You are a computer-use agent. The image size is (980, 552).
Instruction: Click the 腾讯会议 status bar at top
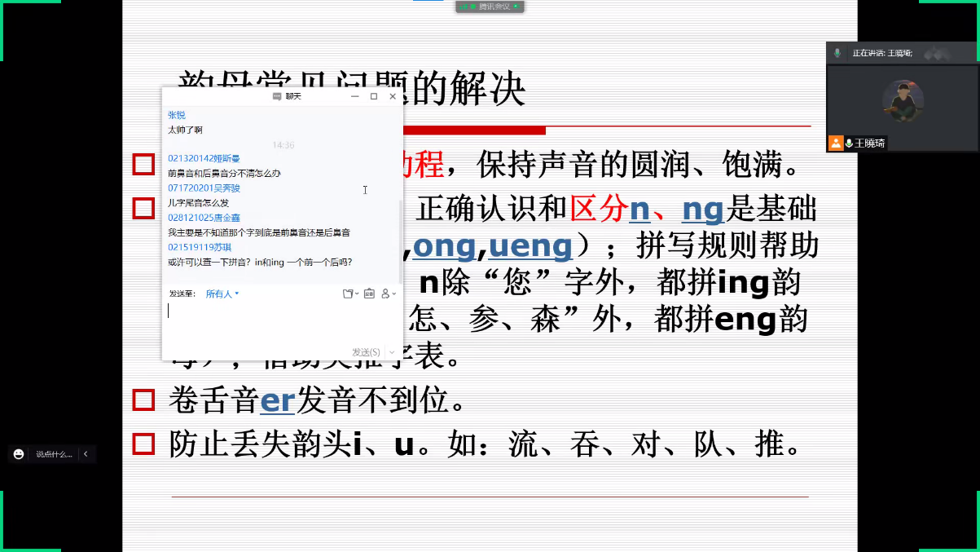point(489,7)
